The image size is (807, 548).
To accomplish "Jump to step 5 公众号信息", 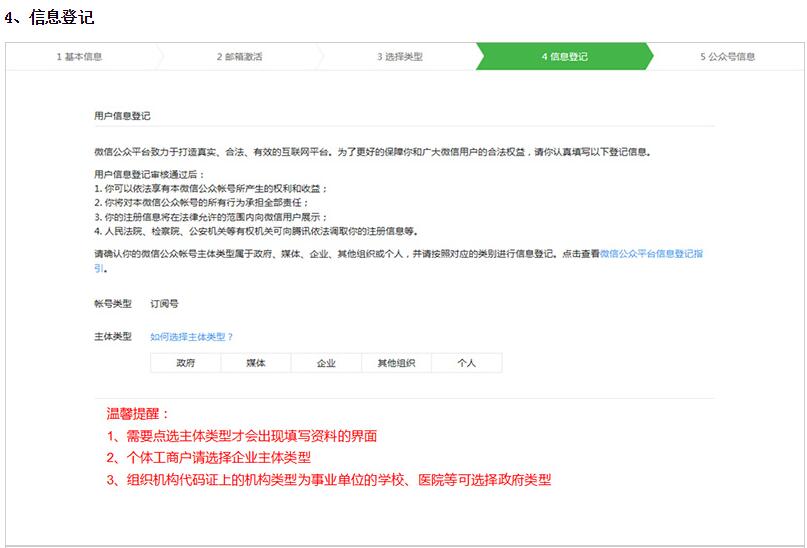I will coord(727,57).
